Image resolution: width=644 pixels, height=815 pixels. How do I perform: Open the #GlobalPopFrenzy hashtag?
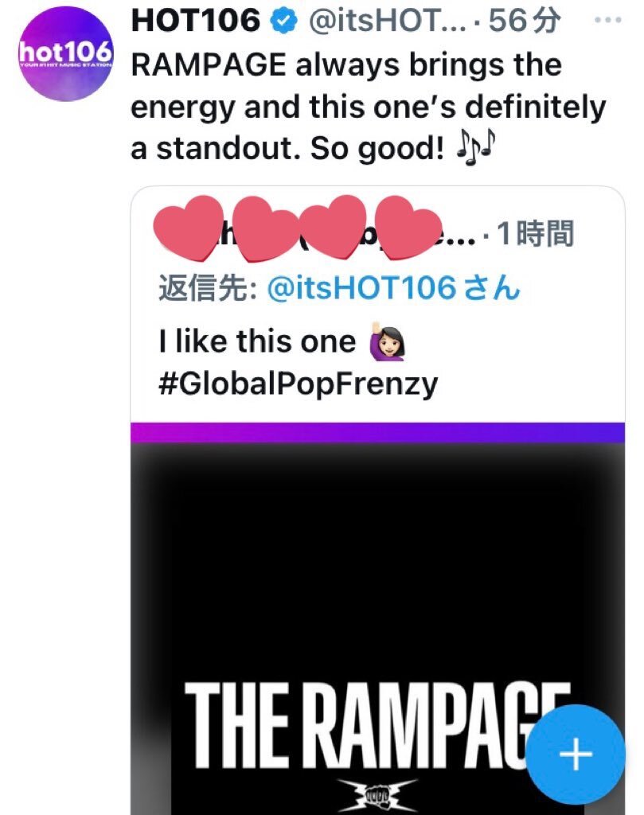299,384
